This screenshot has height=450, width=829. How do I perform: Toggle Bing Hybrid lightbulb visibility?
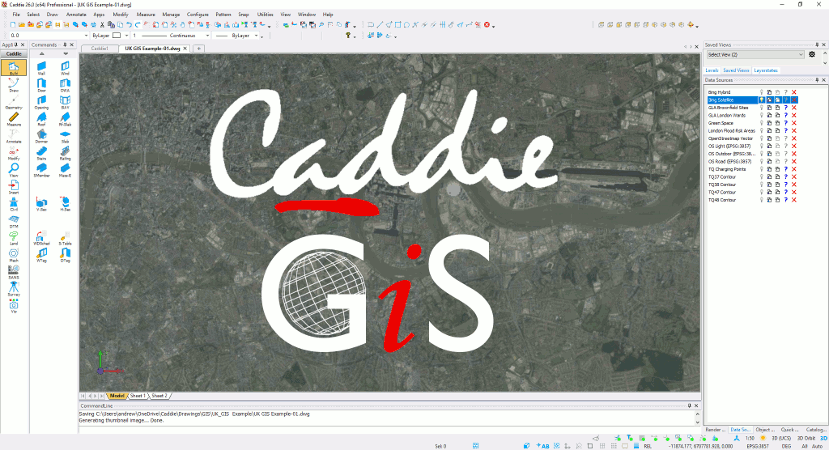coord(761,92)
